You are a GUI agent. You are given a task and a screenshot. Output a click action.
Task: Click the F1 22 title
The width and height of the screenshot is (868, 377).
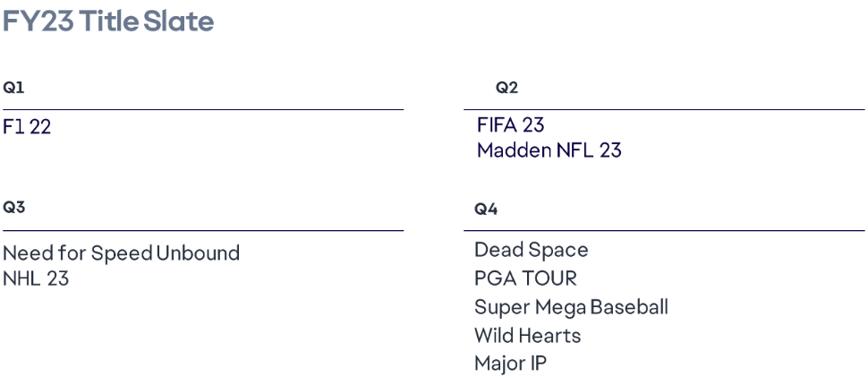[27, 127]
